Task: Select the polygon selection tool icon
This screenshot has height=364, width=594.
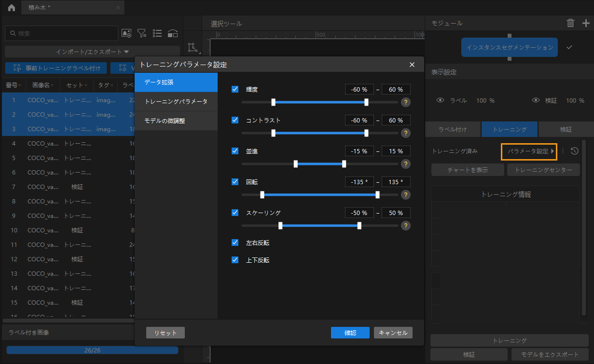Action: click(x=193, y=47)
